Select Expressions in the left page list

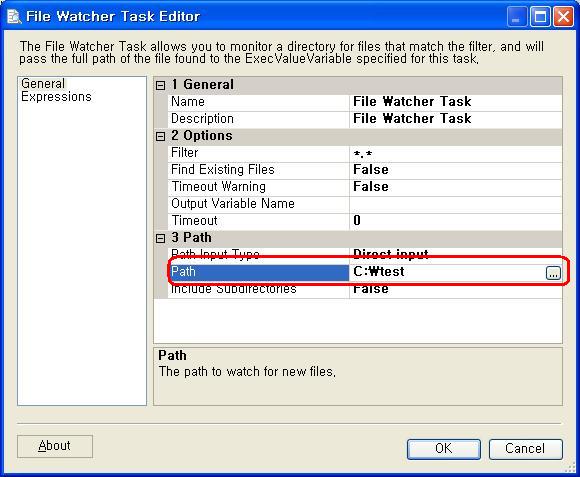coord(56,97)
